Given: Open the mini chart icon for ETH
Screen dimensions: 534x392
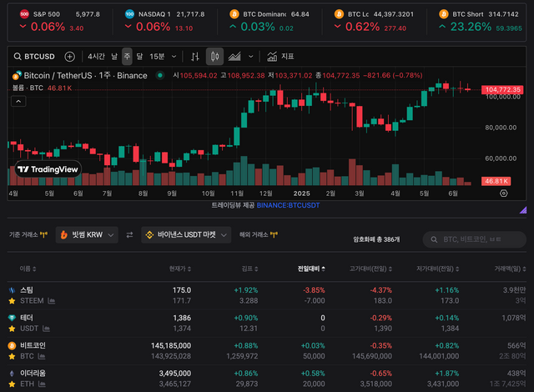Looking at the screenshot, I should tap(42, 384).
